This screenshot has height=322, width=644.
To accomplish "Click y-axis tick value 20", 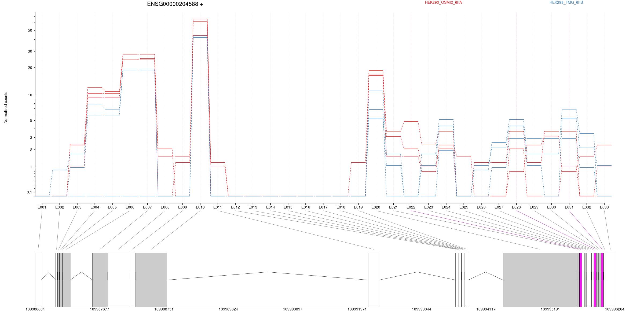I will (x=30, y=68).
